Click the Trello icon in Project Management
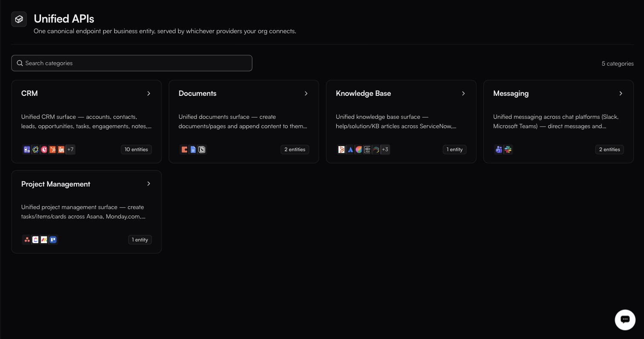 [53, 240]
